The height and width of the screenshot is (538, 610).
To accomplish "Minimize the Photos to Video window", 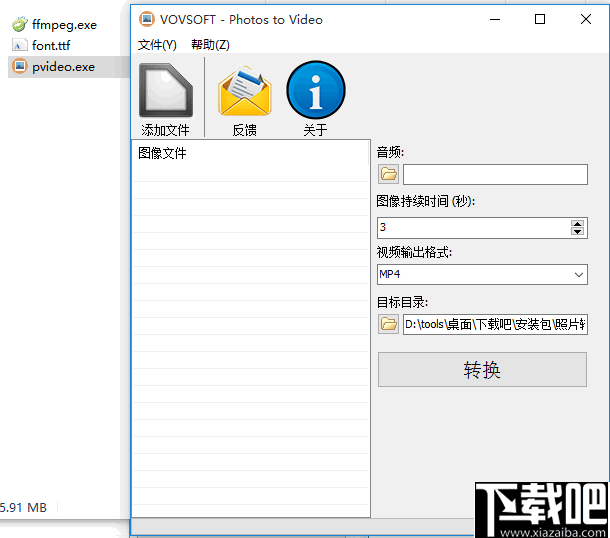I will [x=495, y=19].
